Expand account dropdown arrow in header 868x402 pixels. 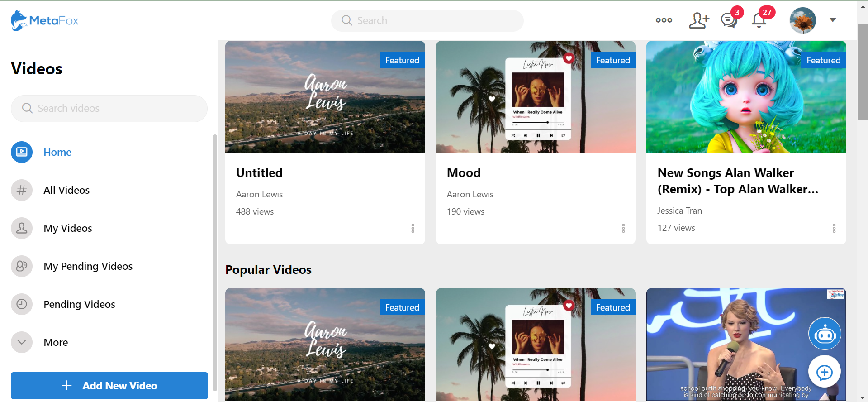point(833,20)
